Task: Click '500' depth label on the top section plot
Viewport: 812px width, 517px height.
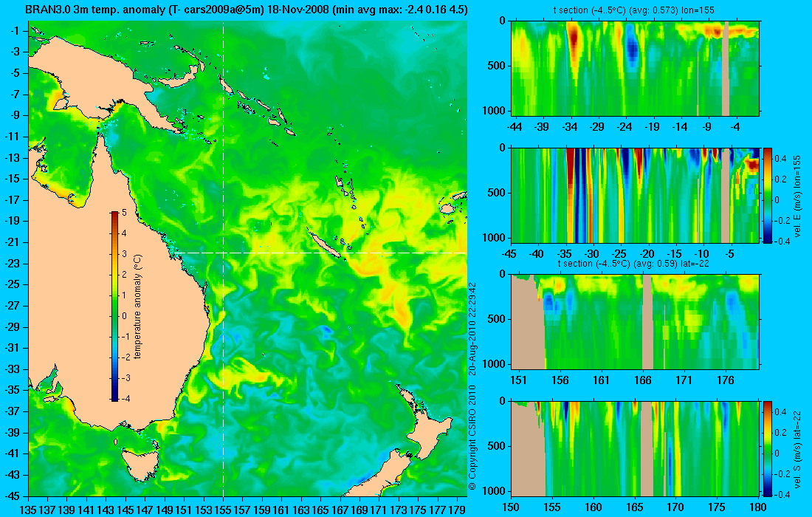Action: tap(497, 66)
